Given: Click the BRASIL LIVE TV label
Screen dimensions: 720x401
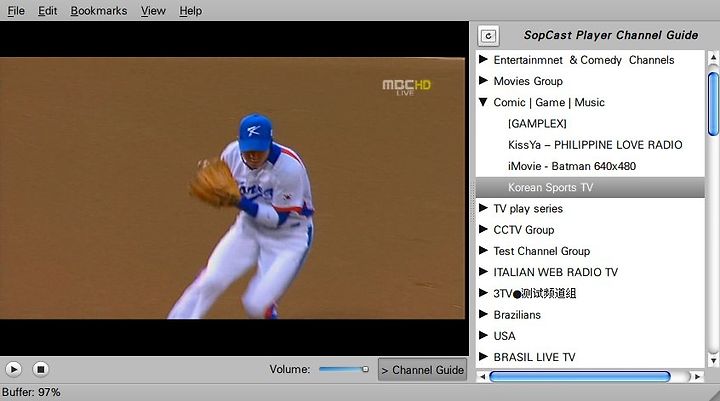Looking at the screenshot, I should pos(534,357).
